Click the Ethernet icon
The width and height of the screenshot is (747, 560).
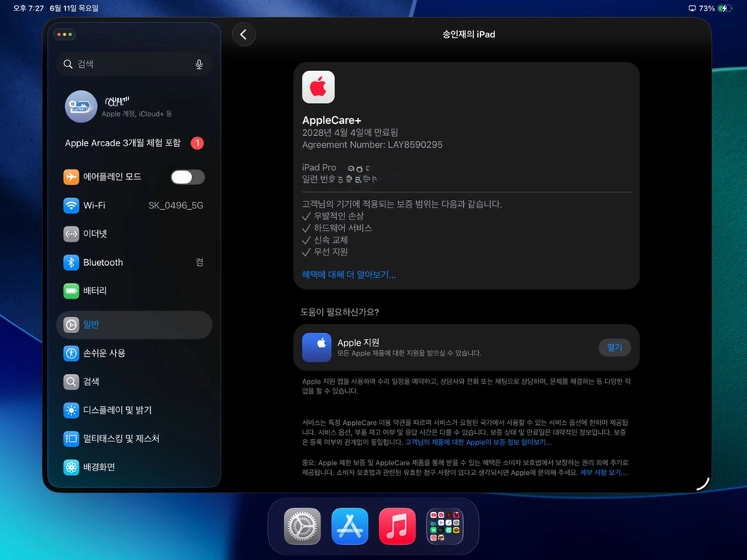coord(71,234)
